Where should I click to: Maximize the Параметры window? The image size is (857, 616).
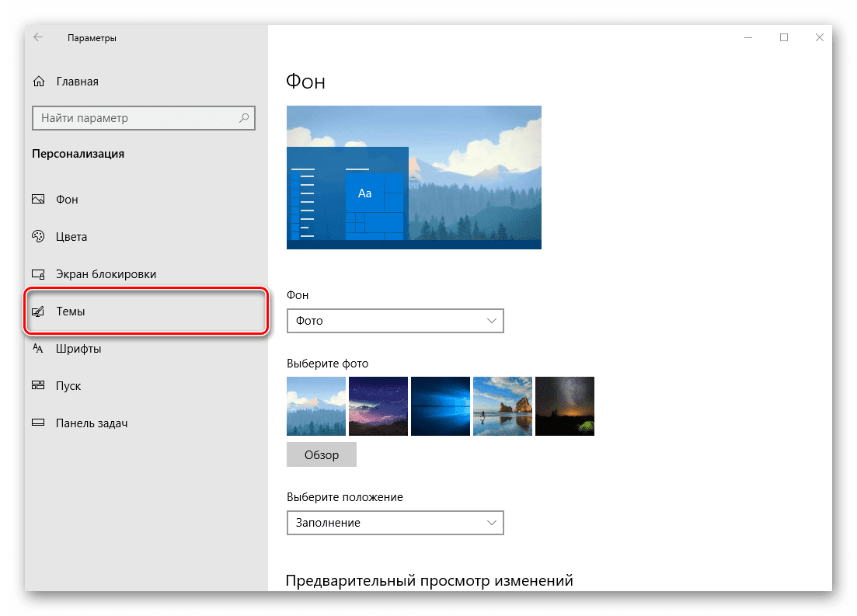[784, 37]
